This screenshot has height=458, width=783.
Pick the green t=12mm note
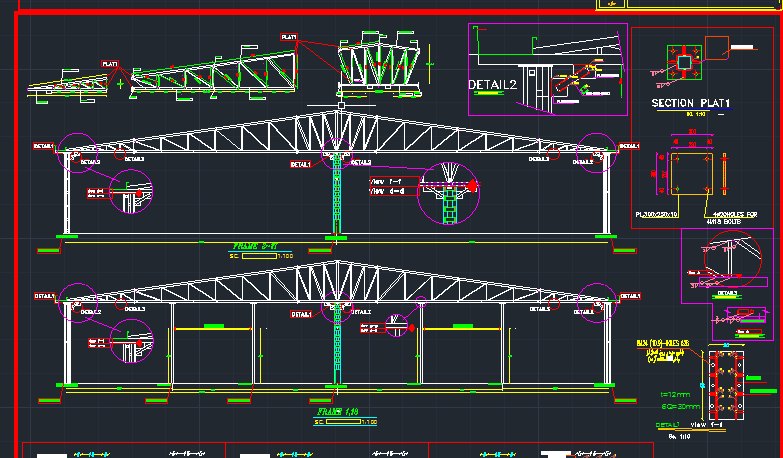(x=675, y=395)
